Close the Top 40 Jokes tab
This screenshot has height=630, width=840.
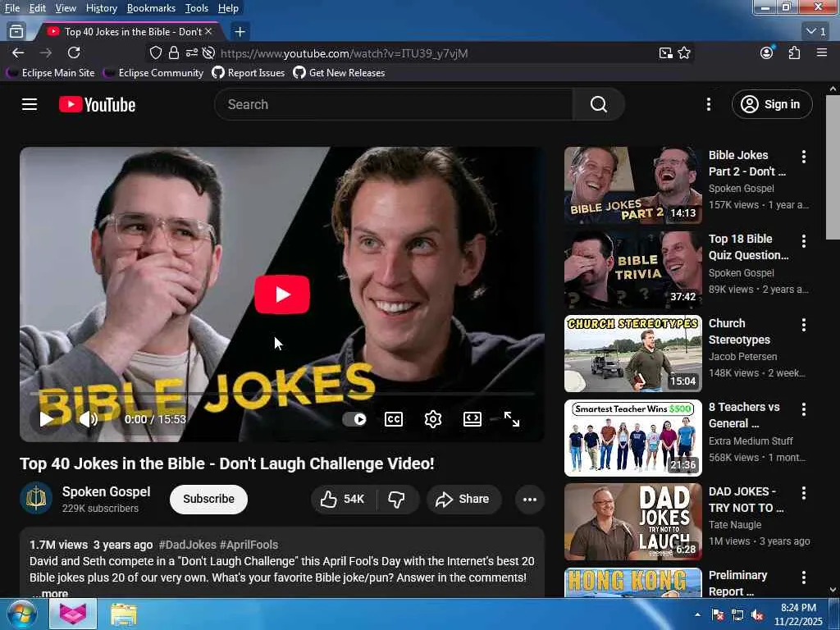(x=208, y=32)
